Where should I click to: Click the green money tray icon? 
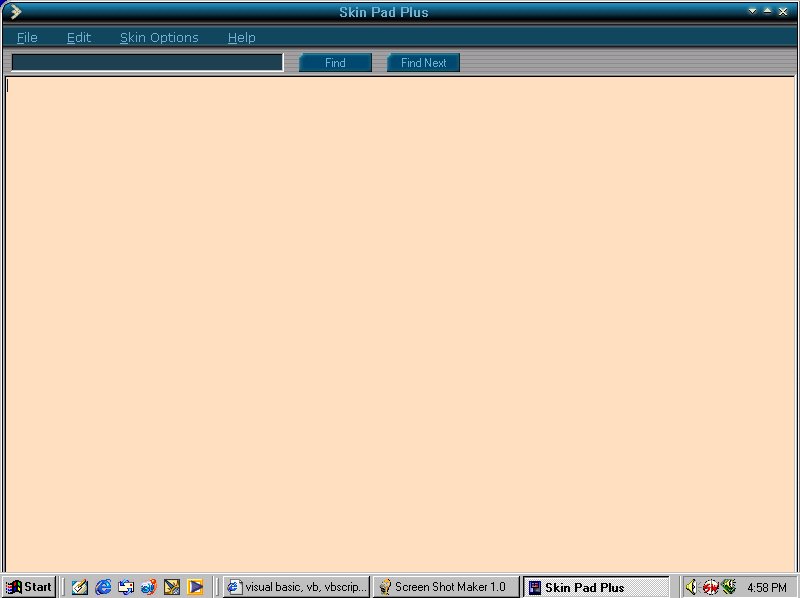click(729, 586)
